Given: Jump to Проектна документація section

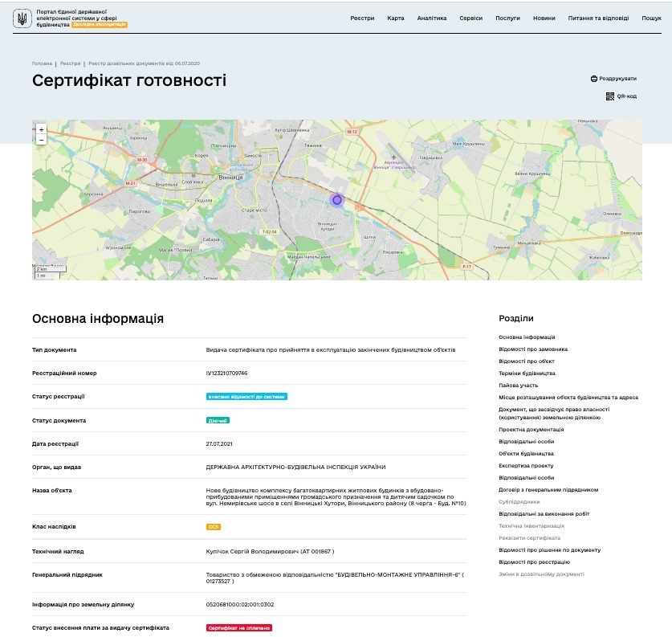Looking at the screenshot, I should click(x=531, y=429).
